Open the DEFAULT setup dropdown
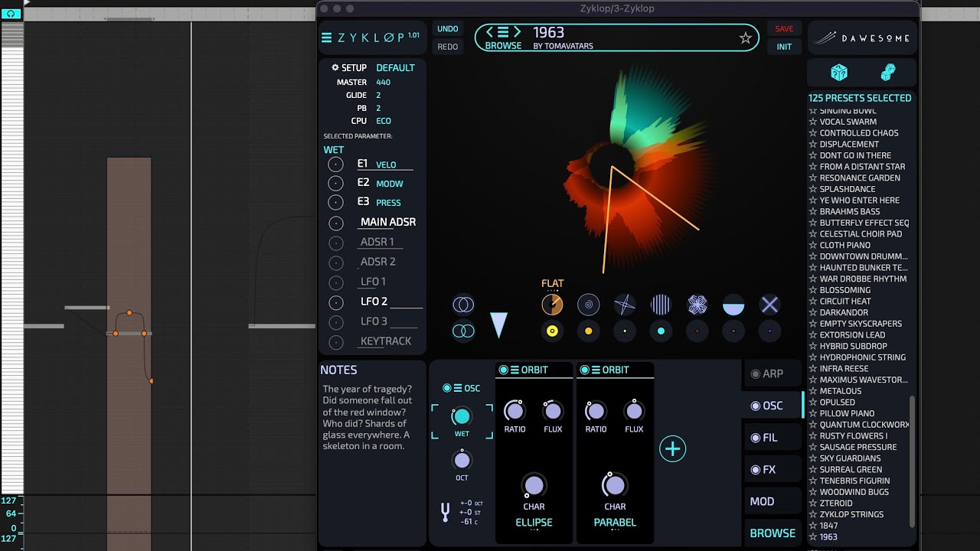Image resolution: width=980 pixels, height=551 pixels. pyautogui.click(x=395, y=67)
